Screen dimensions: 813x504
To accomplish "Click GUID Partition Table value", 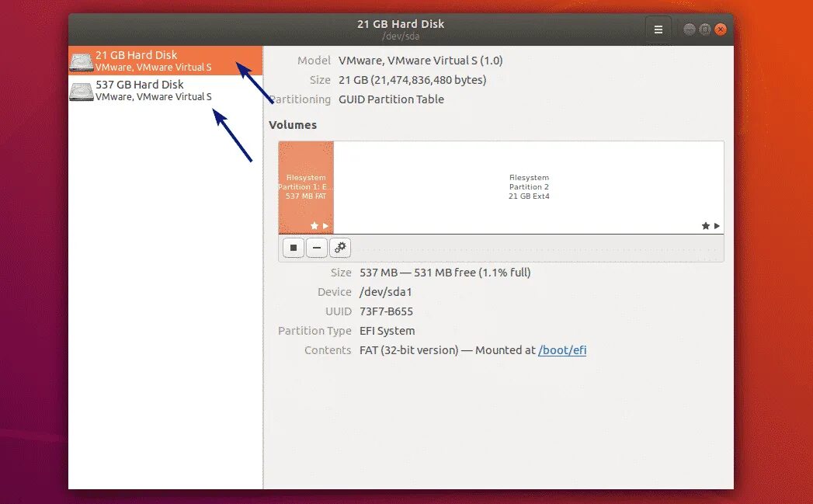I will [x=391, y=99].
